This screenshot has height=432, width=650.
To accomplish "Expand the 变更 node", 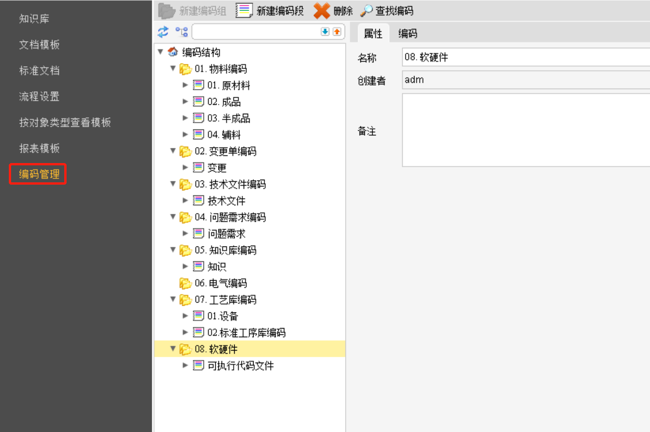I will (185, 167).
